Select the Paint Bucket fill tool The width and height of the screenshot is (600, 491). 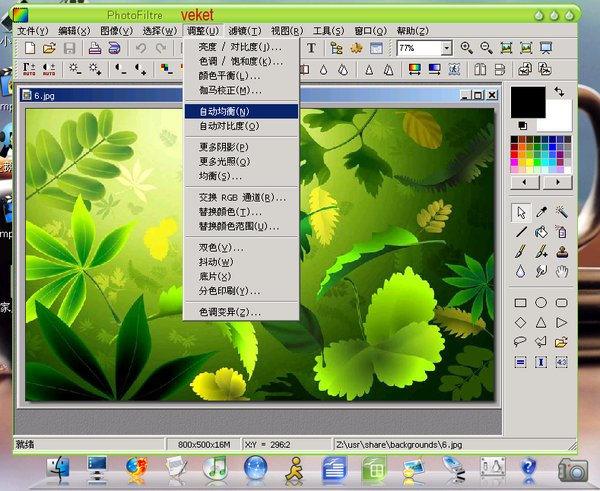click(541, 231)
